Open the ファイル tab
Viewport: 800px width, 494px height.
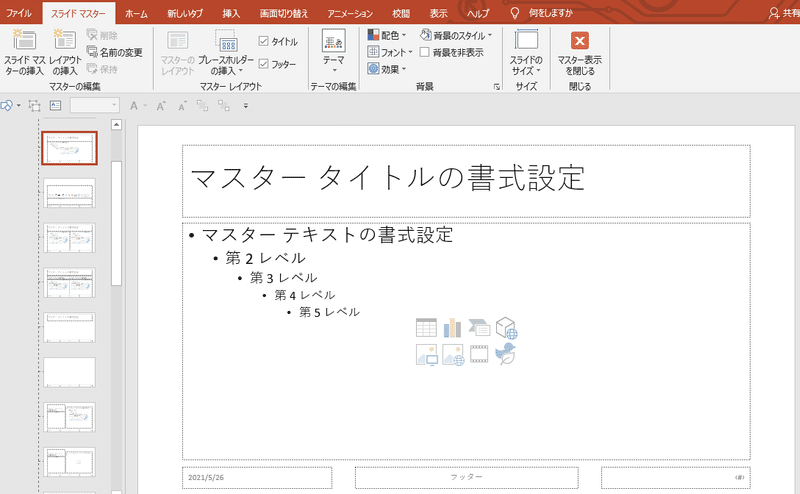19,13
